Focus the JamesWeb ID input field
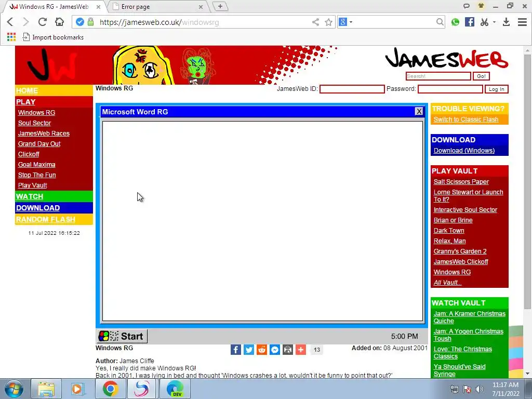This screenshot has height=399, width=532. click(352, 89)
